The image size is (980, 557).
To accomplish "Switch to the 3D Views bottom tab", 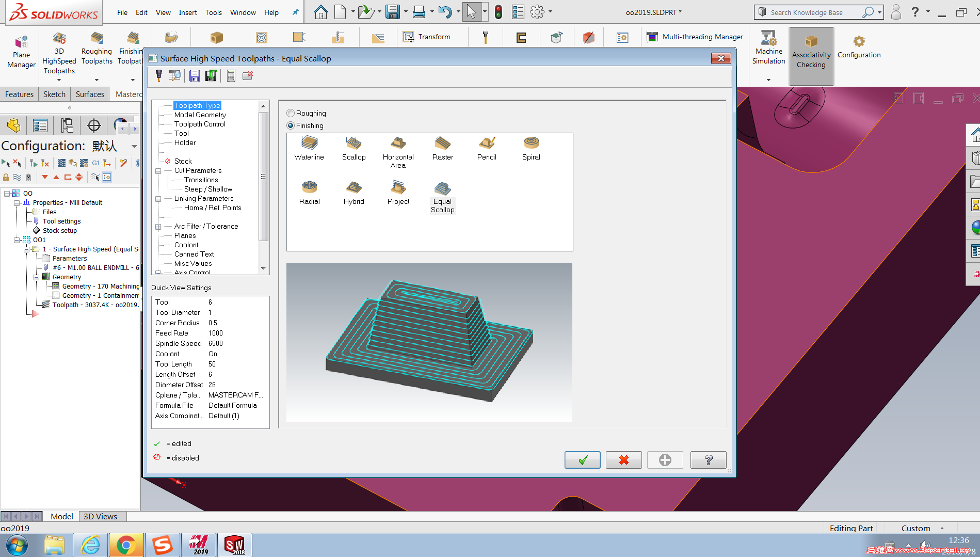I will 100,516.
